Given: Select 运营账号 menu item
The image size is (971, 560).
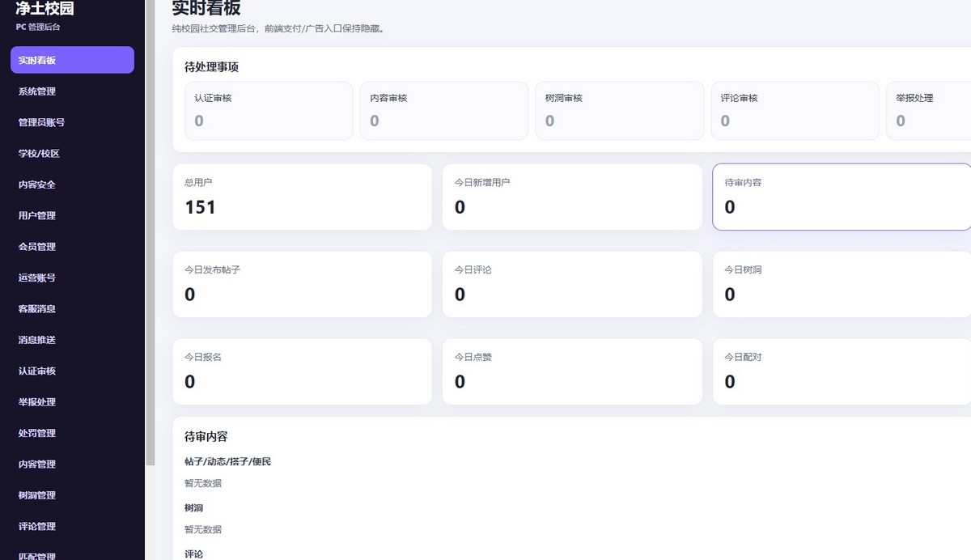Looking at the screenshot, I should [x=72, y=278].
